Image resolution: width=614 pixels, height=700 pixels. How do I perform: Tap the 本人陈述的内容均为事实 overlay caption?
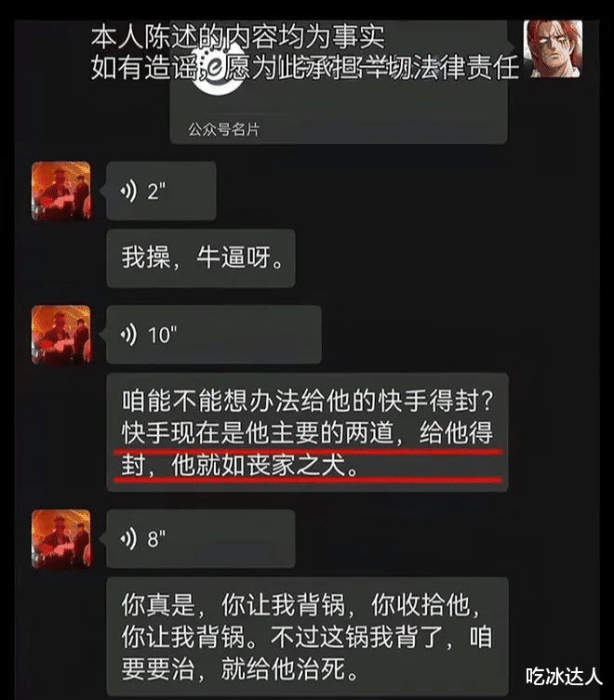pos(238,37)
